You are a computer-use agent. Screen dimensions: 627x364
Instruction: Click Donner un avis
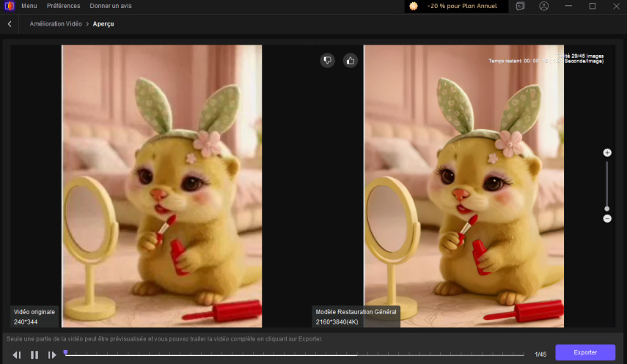click(111, 6)
